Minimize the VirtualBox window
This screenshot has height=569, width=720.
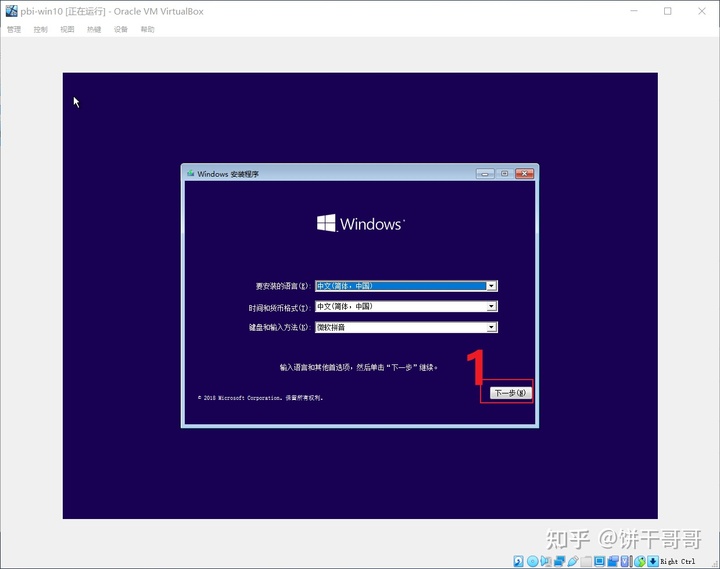(x=634, y=11)
